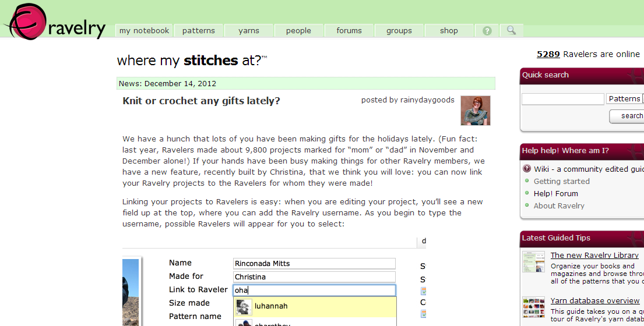Open the my notebook tab
Viewport: 644px width, 326px height.
[x=144, y=31]
